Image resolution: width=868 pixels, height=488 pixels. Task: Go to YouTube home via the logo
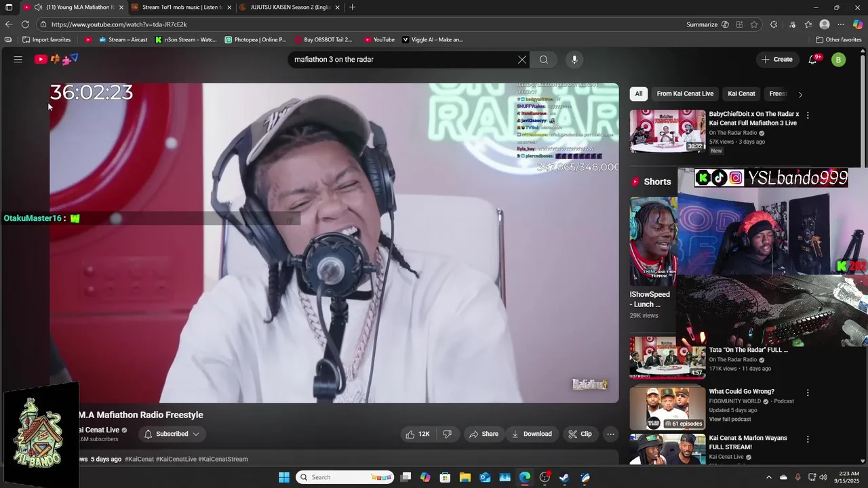click(56, 60)
